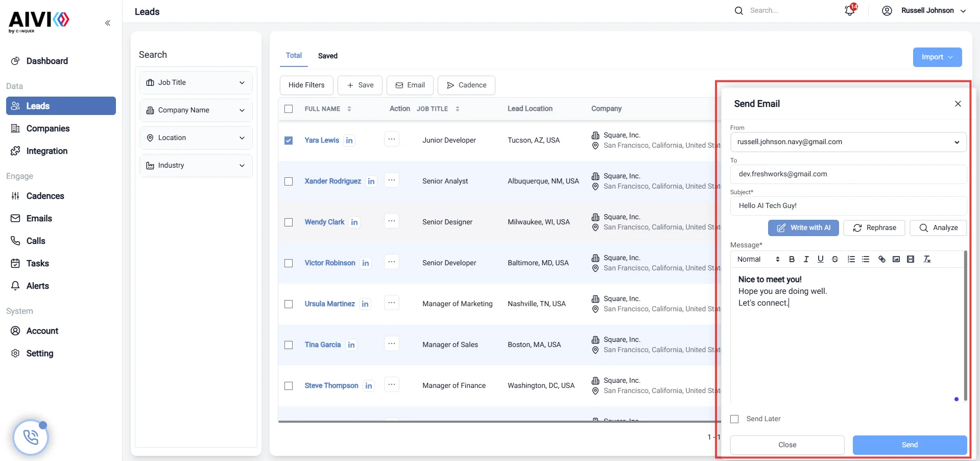980x461 pixels.
Task: Insert bullet list in message
Action: [866, 259]
